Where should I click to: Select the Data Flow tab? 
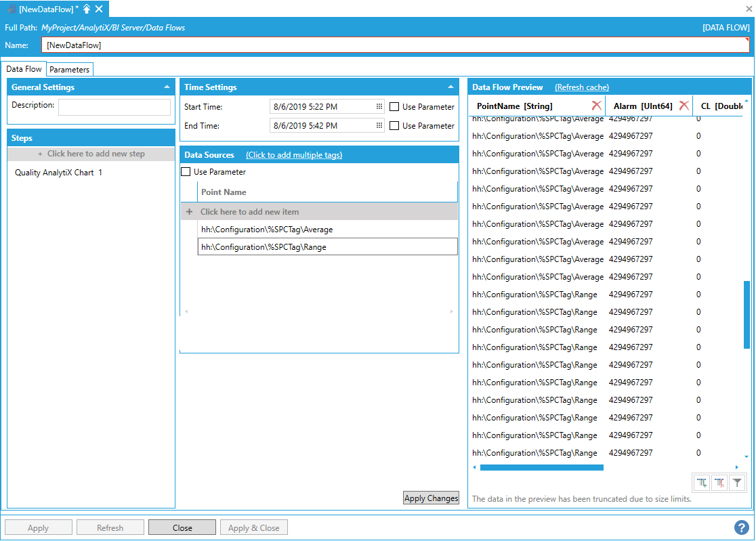click(x=24, y=69)
